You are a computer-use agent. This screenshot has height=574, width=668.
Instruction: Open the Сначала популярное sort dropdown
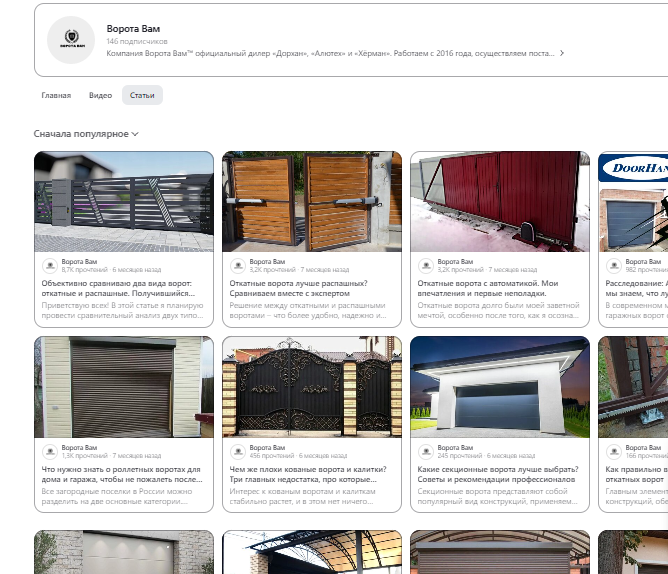(86, 134)
